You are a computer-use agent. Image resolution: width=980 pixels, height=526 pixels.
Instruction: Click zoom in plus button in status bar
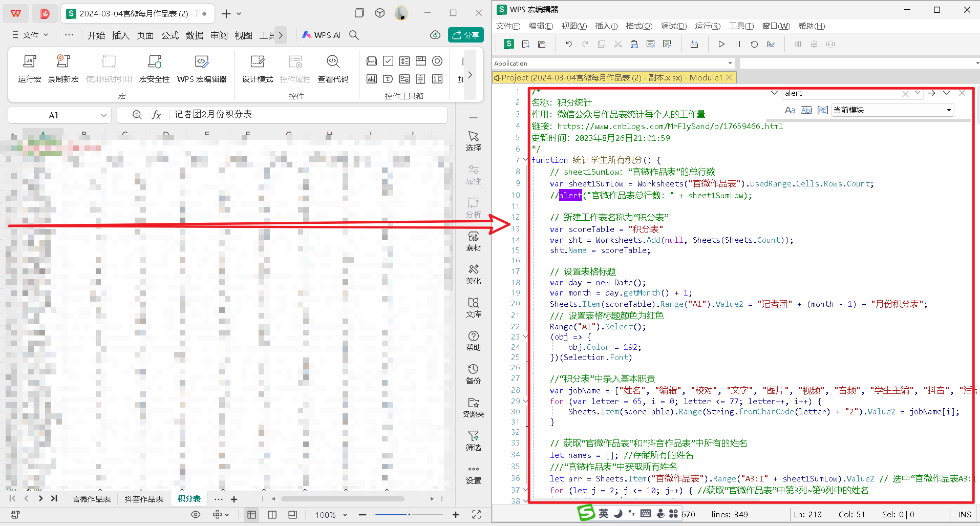coord(456,515)
